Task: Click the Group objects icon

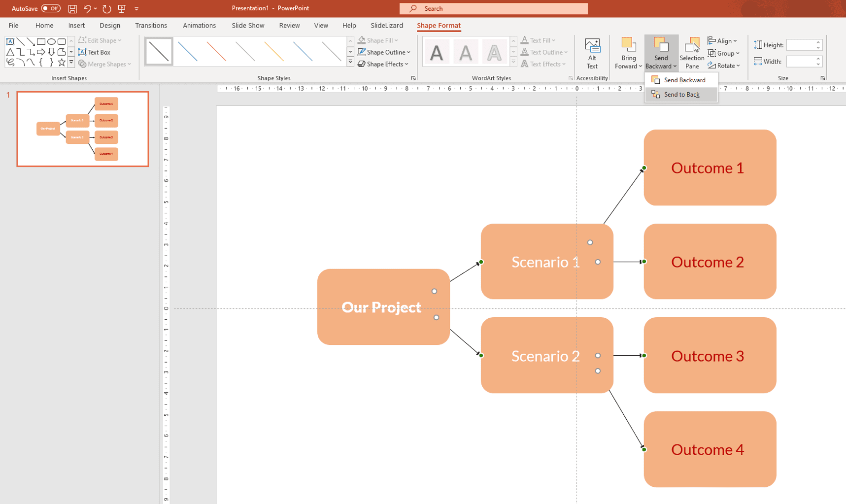Action: [x=711, y=53]
